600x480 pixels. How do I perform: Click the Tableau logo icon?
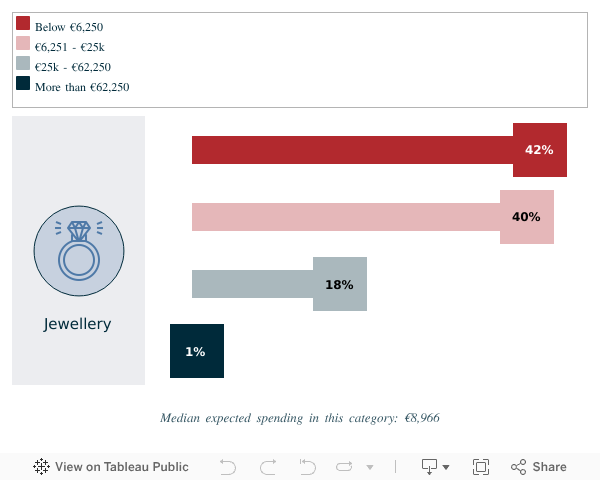pyautogui.click(x=42, y=467)
